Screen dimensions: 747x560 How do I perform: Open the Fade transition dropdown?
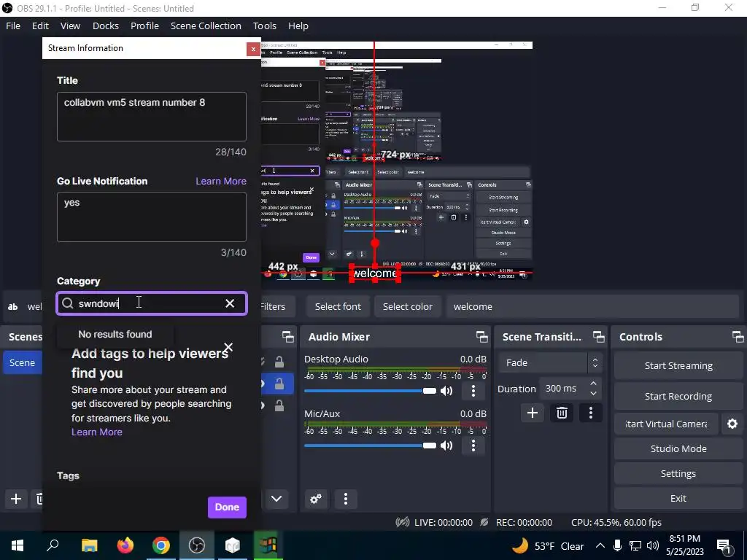(x=550, y=363)
